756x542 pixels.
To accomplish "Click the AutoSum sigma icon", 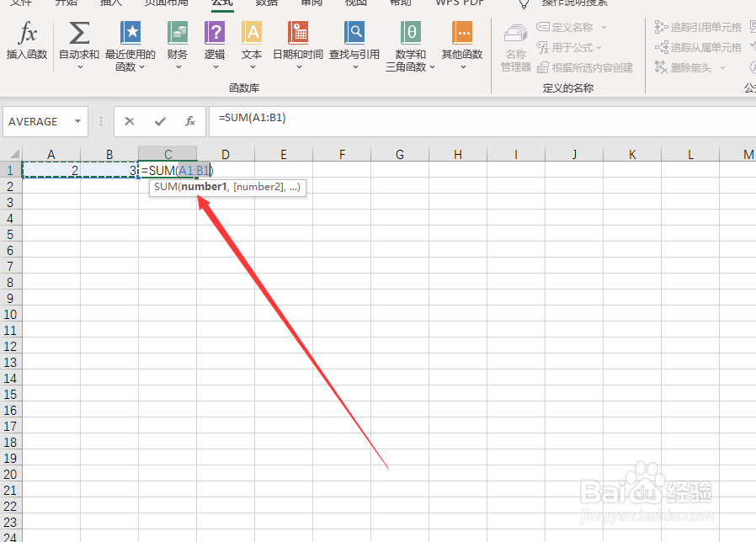I will pos(79,33).
